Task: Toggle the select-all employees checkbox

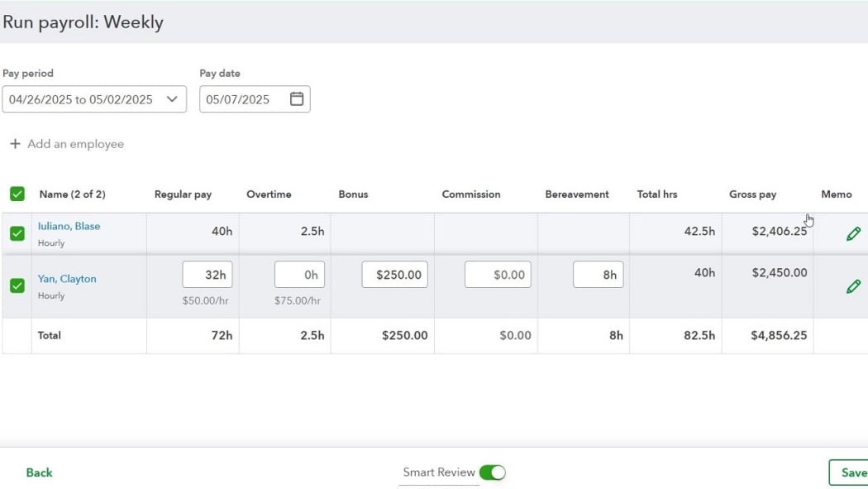Action: (17, 194)
